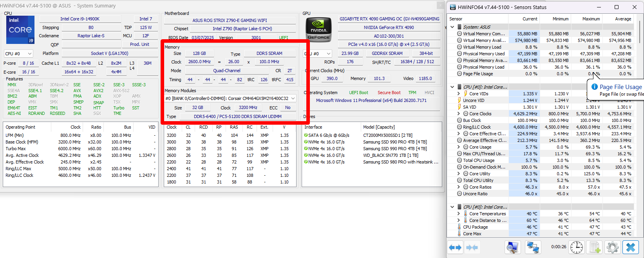644x258 pixels.
Task: Click the lightning icon beside SA VID
Action: (x=459, y=107)
